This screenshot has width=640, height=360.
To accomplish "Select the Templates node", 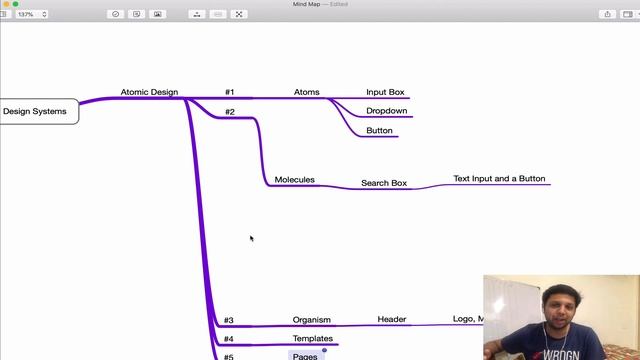I will 313,338.
